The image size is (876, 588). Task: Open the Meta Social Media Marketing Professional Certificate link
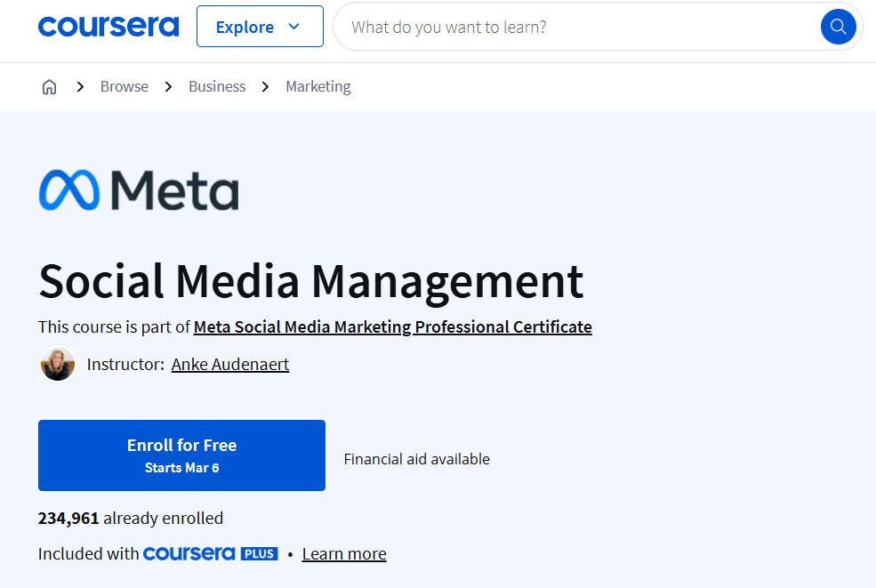pos(392,326)
